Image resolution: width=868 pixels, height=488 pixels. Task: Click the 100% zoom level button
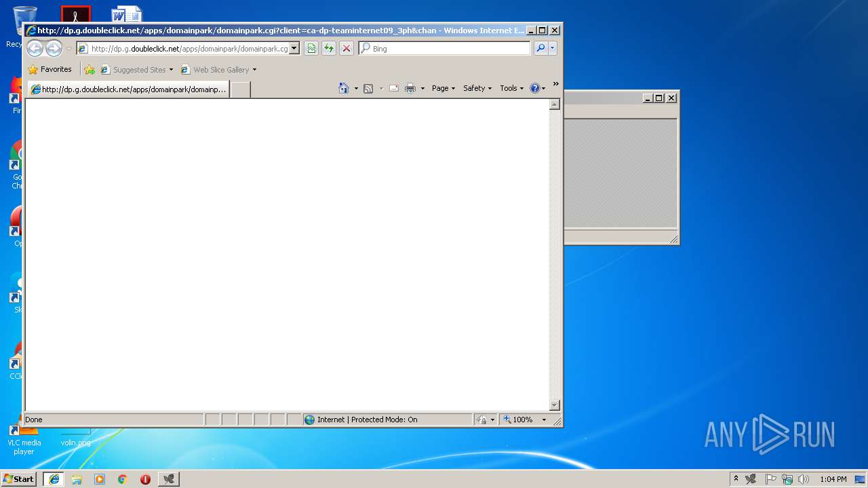pos(519,420)
